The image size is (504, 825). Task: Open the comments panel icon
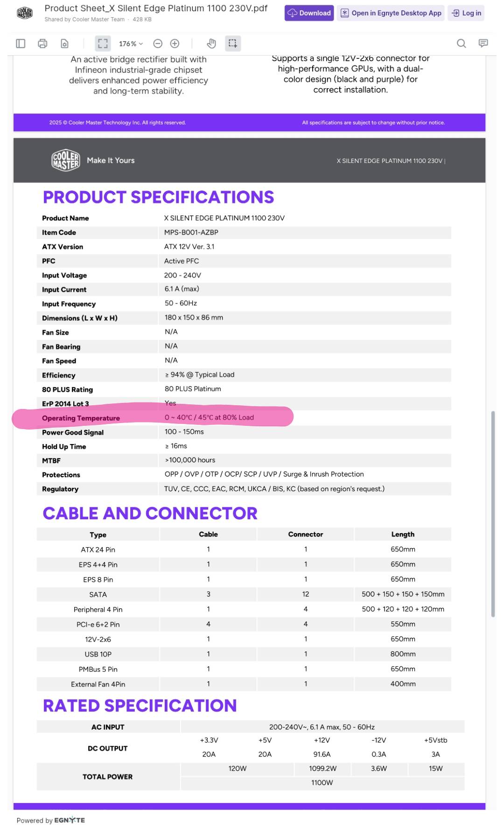(483, 43)
